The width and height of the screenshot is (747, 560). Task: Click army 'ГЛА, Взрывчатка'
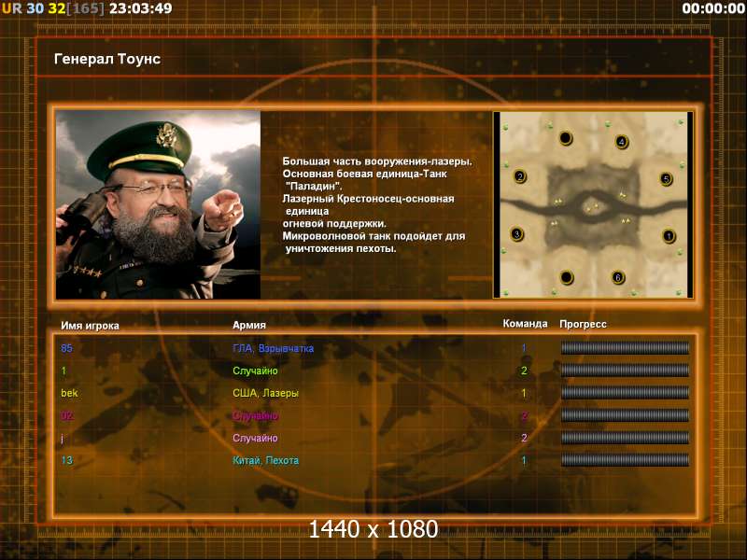coord(273,348)
